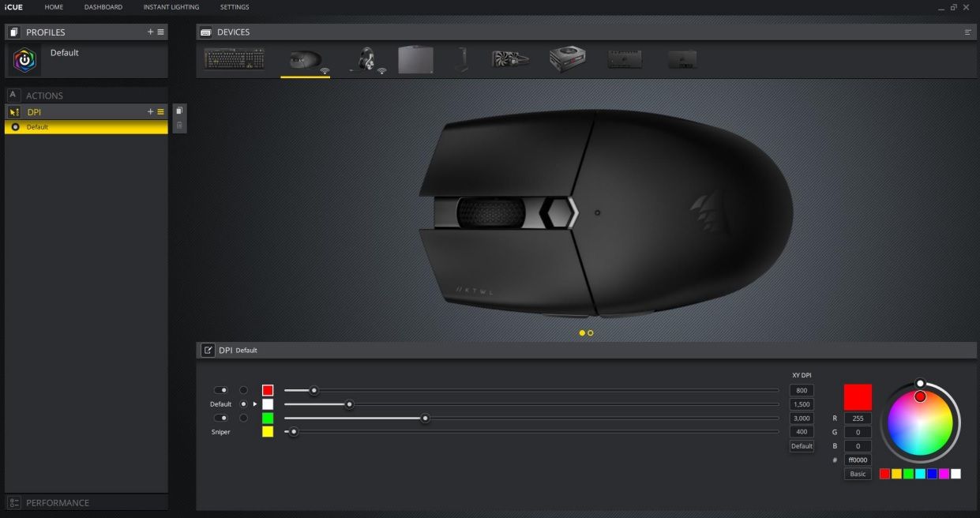
Task: Click the Default profile logo icon
Action: click(25, 59)
